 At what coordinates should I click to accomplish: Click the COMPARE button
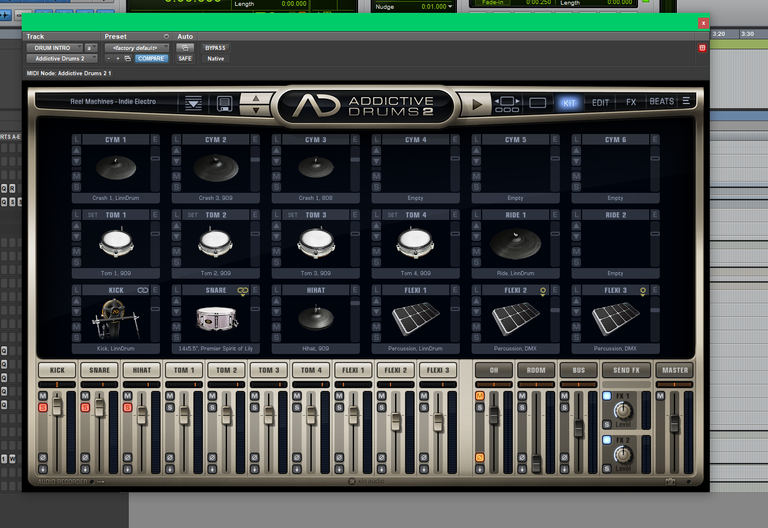151,58
